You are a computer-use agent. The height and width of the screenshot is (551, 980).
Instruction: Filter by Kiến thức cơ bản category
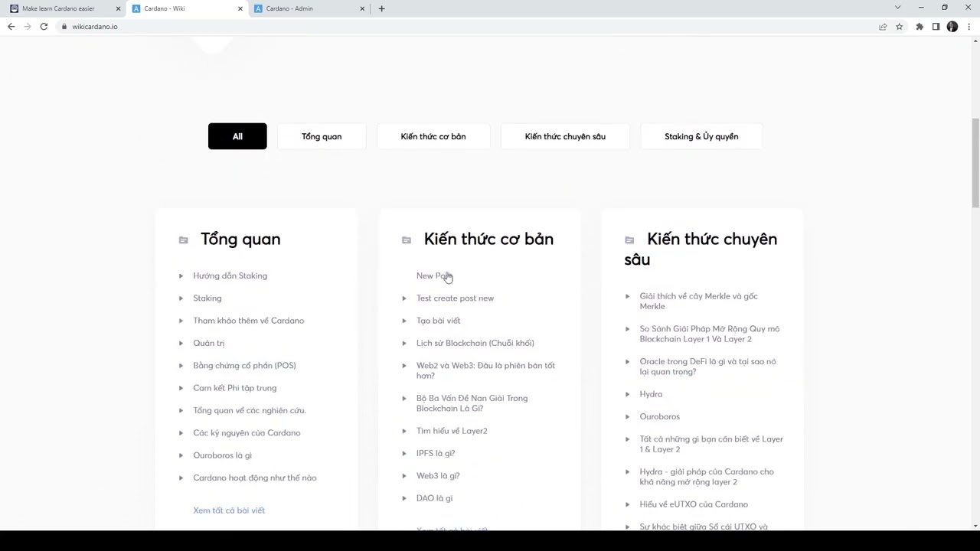[433, 136]
